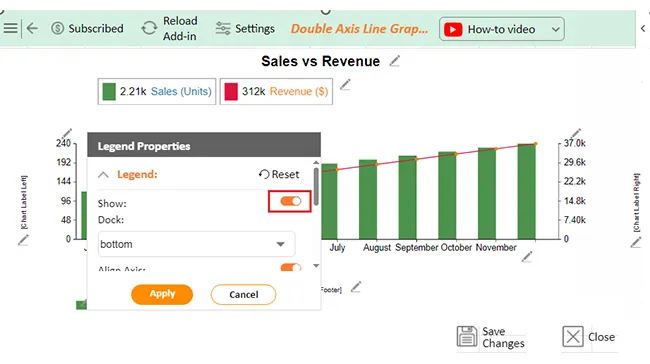Click the October axis label
650x364 pixels.
pyautogui.click(x=456, y=248)
